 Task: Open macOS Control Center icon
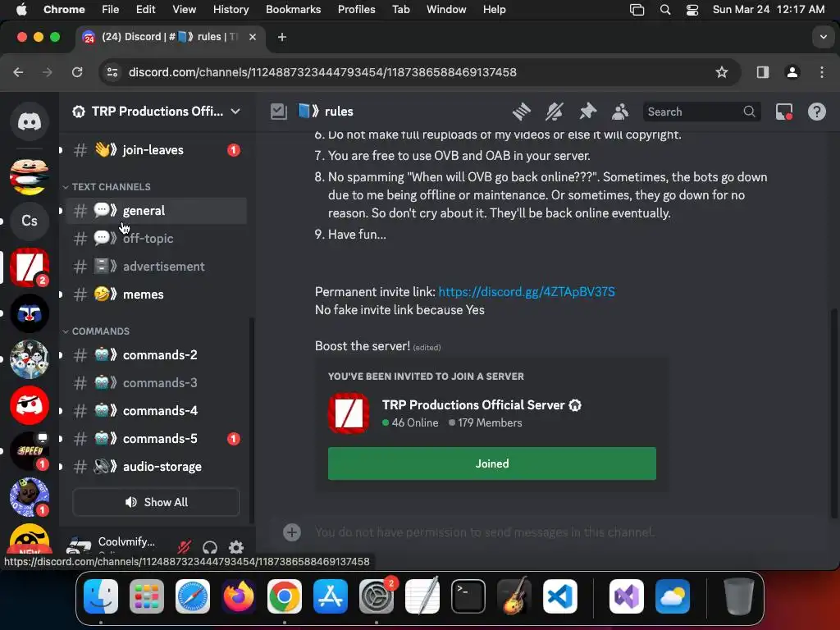click(x=692, y=10)
